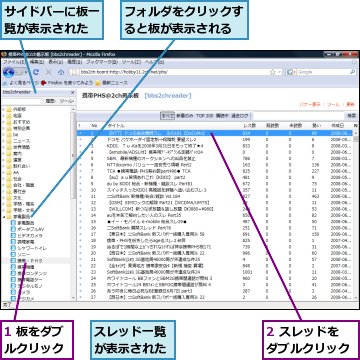The width and height of the screenshot is (360, 360).
Task: Open the Firefox を使ってみよう bookmark
Action: tap(66, 82)
